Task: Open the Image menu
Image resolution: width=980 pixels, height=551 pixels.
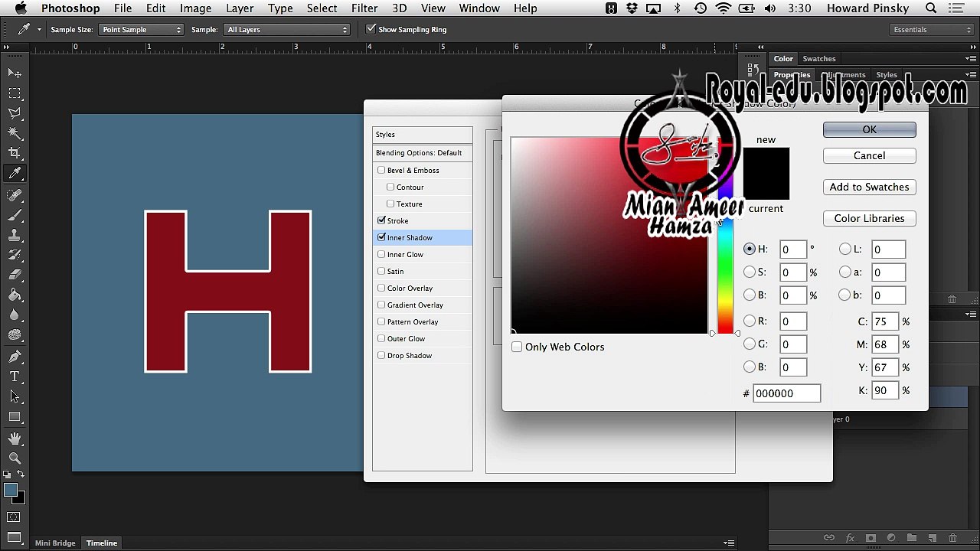Action: [195, 8]
